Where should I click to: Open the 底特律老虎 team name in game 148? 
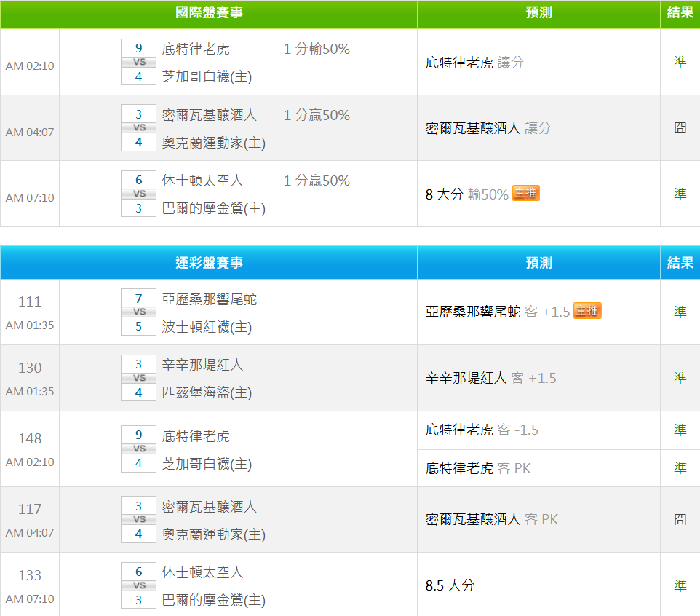pos(196,436)
